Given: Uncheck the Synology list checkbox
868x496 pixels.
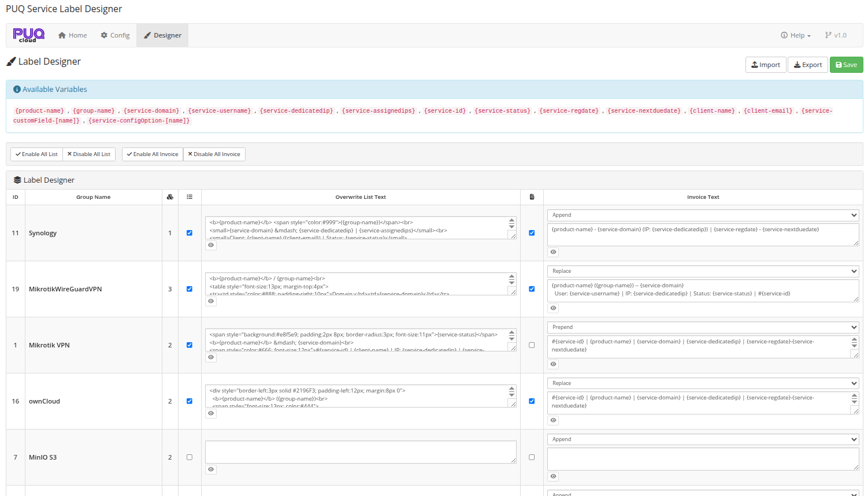Looking at the screenshot, I should pos(190,232).
